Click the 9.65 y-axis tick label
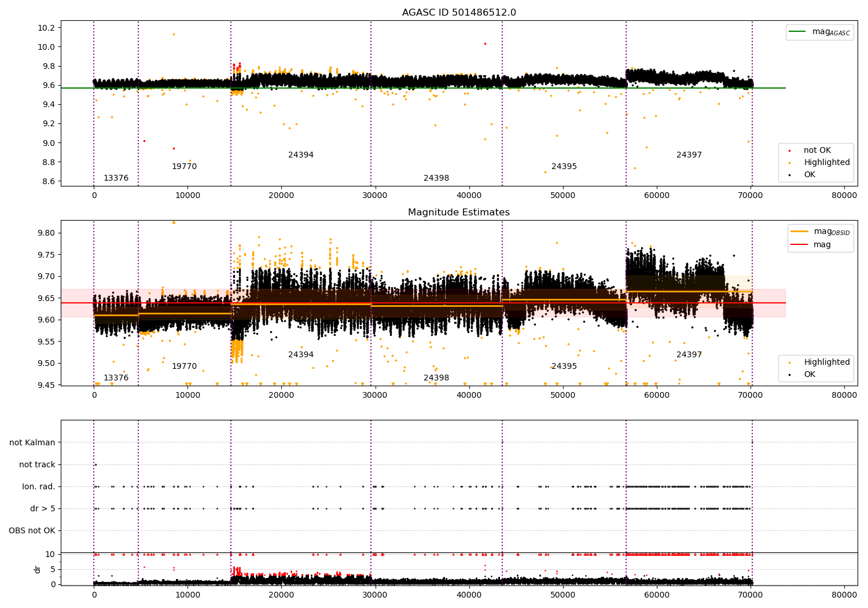 coord(47,298)
